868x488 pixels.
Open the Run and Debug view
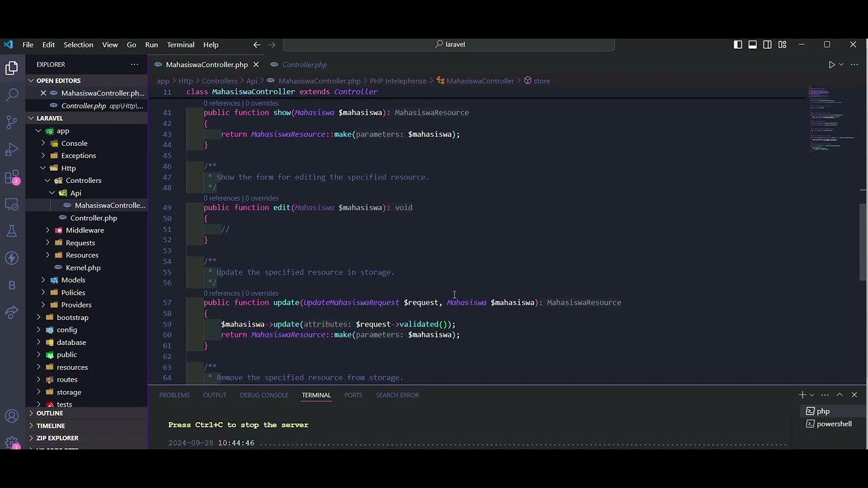click(12, 149)
